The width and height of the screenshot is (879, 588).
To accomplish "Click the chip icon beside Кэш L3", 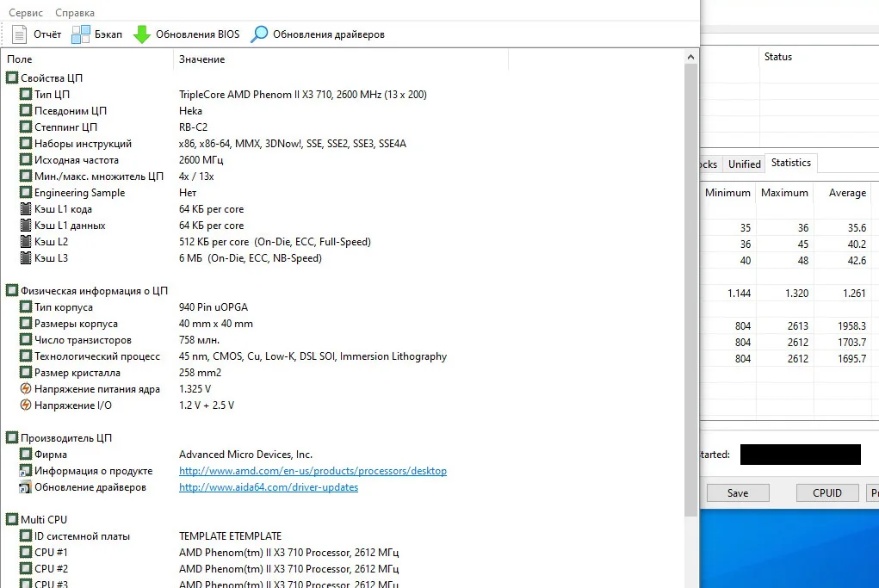I will [x=26, y=258].
